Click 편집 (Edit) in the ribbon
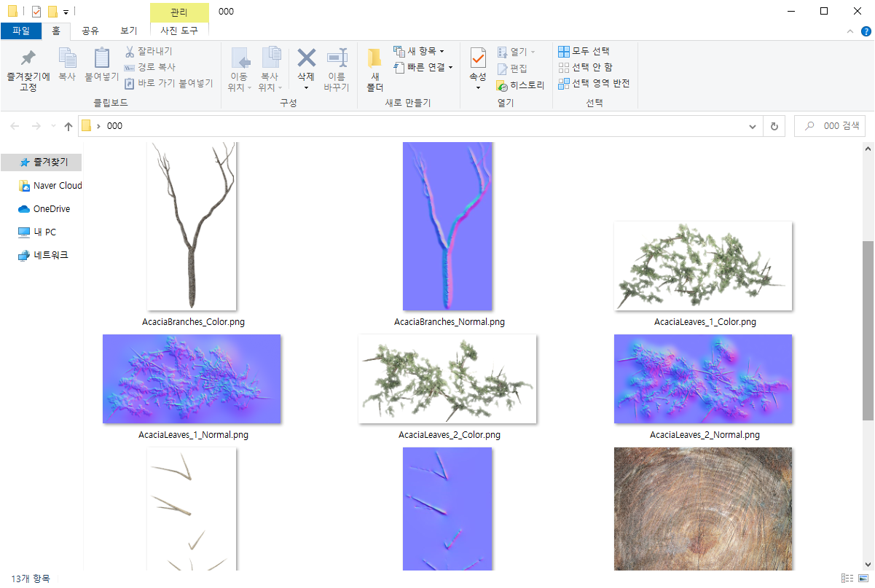875x588 pixels. 511,68
